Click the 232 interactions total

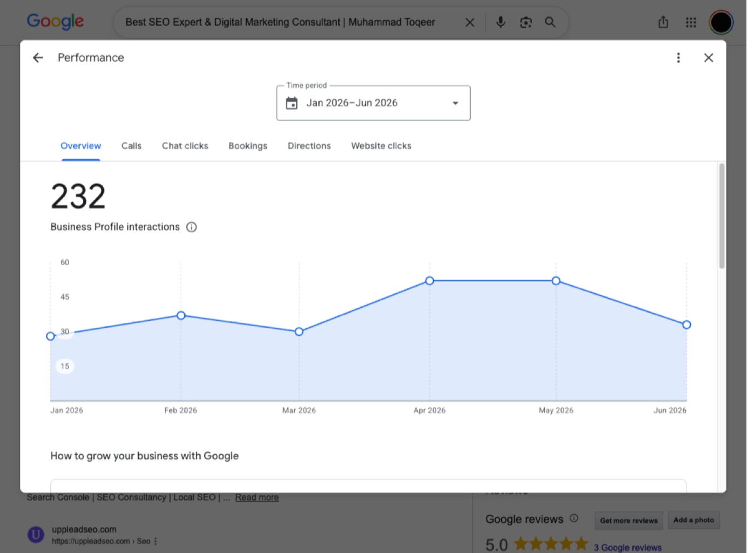78,196
